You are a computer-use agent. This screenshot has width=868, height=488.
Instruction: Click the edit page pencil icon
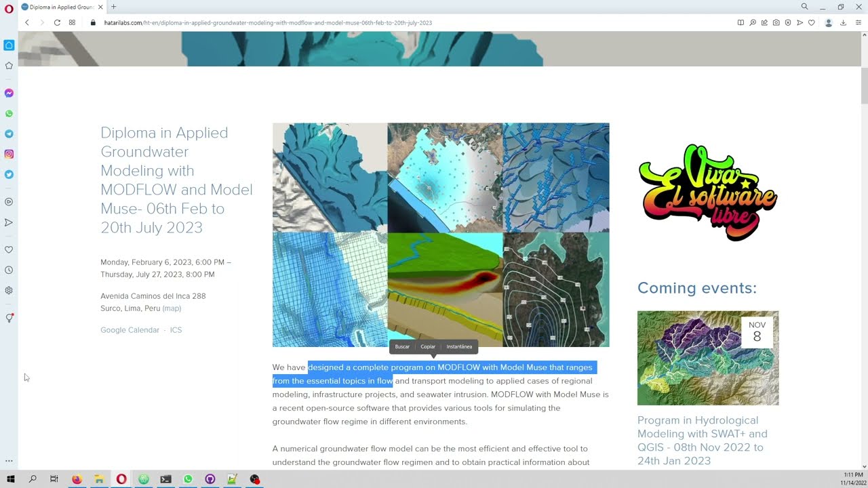tap(764, 22)
